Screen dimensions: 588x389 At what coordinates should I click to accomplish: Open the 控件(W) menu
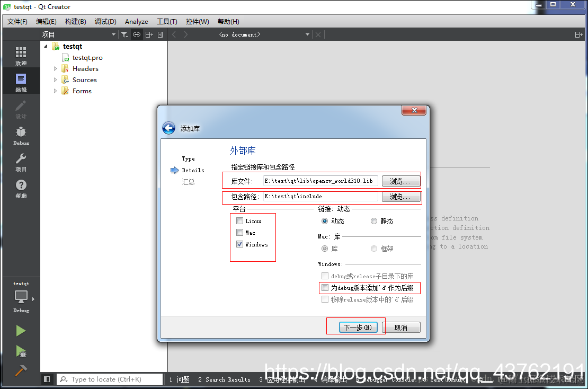tap(197, 21)
